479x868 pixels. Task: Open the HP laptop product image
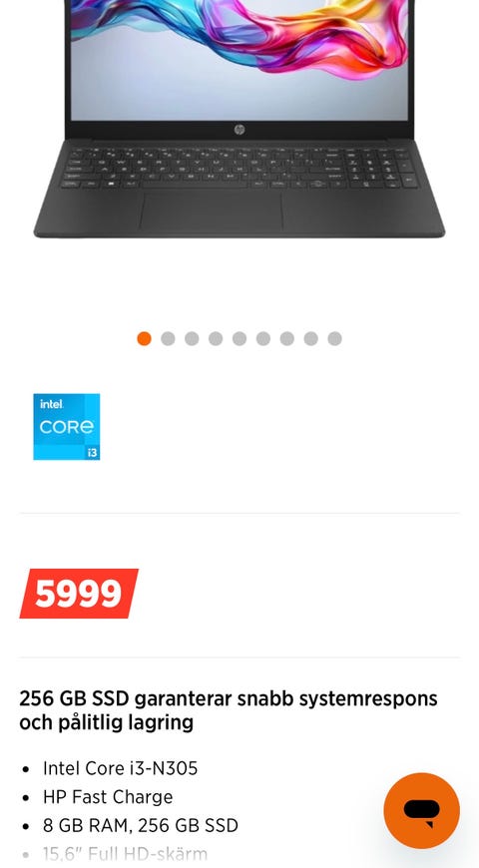click(239, 119)
